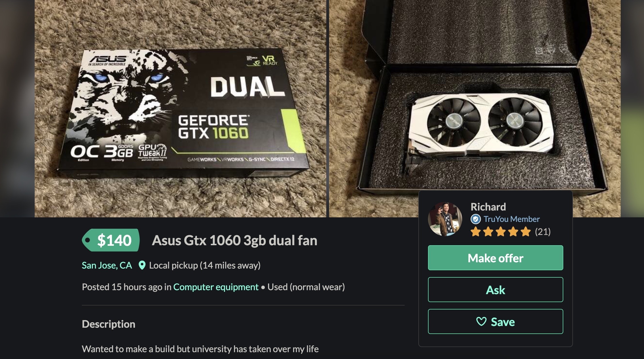Click the last gold rating star

click(x=525, y=232)
